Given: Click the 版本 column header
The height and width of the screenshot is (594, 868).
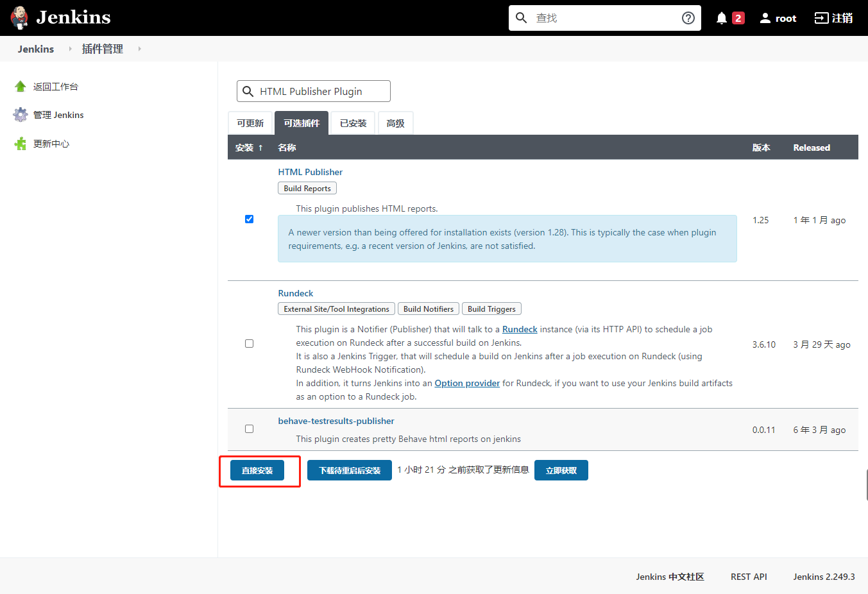Looking at the screenshot, I should pos(762,148).
